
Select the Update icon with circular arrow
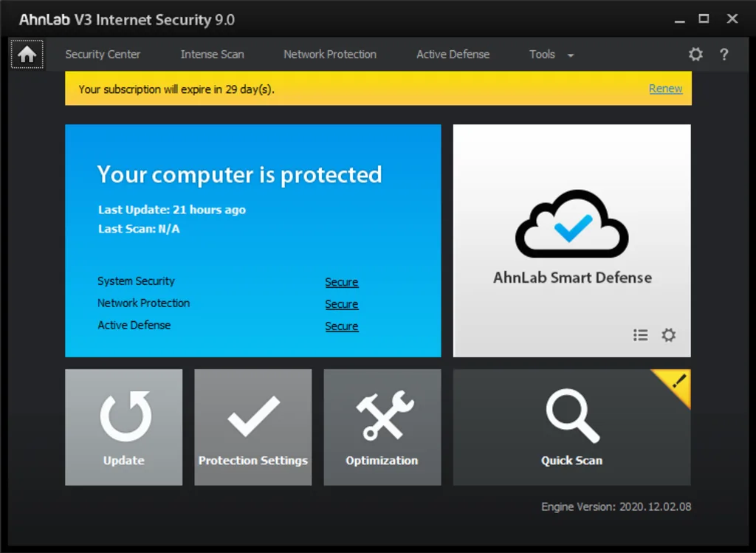click(x=123, y=417)
